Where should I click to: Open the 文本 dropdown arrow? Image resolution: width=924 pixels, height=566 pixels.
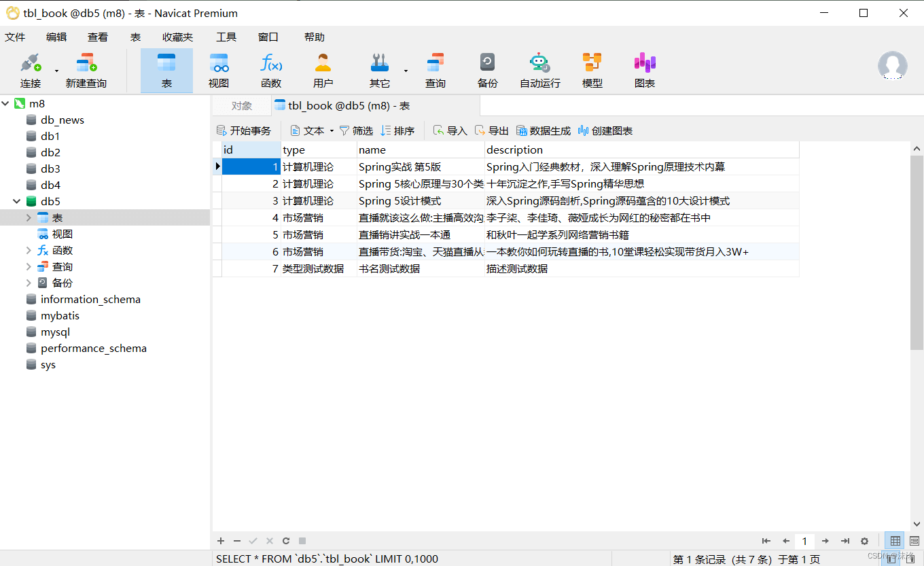(332, 131)
